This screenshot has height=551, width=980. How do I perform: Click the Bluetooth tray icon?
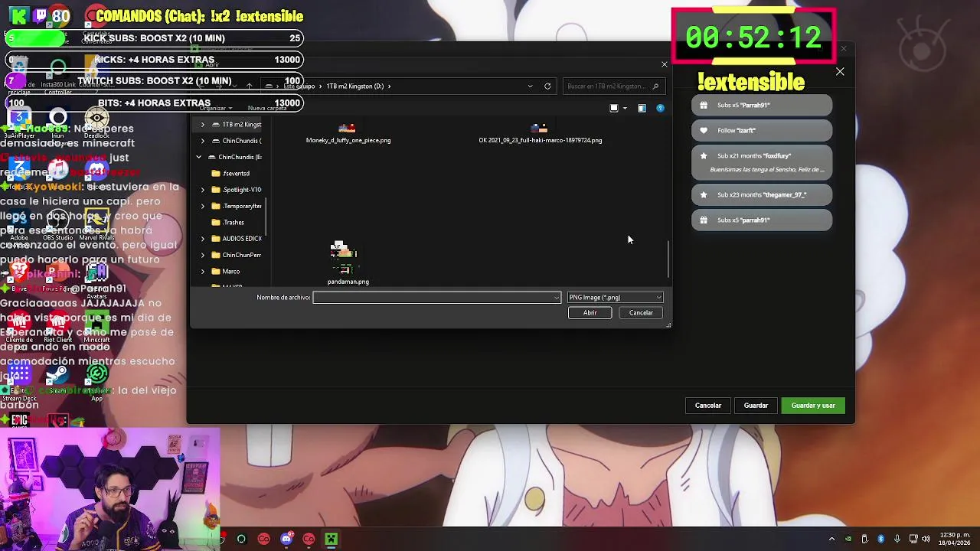coord(880,540)
